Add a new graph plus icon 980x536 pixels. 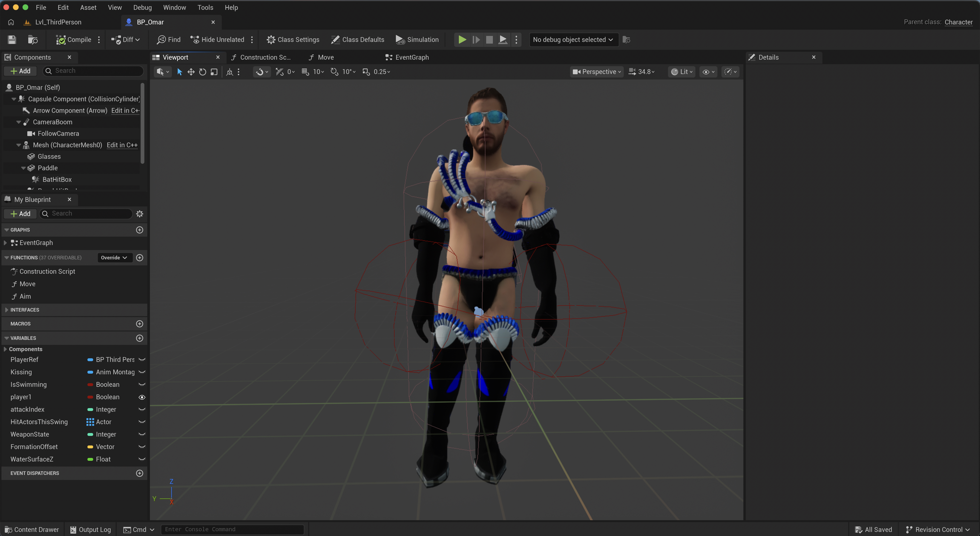click(140, 230)
